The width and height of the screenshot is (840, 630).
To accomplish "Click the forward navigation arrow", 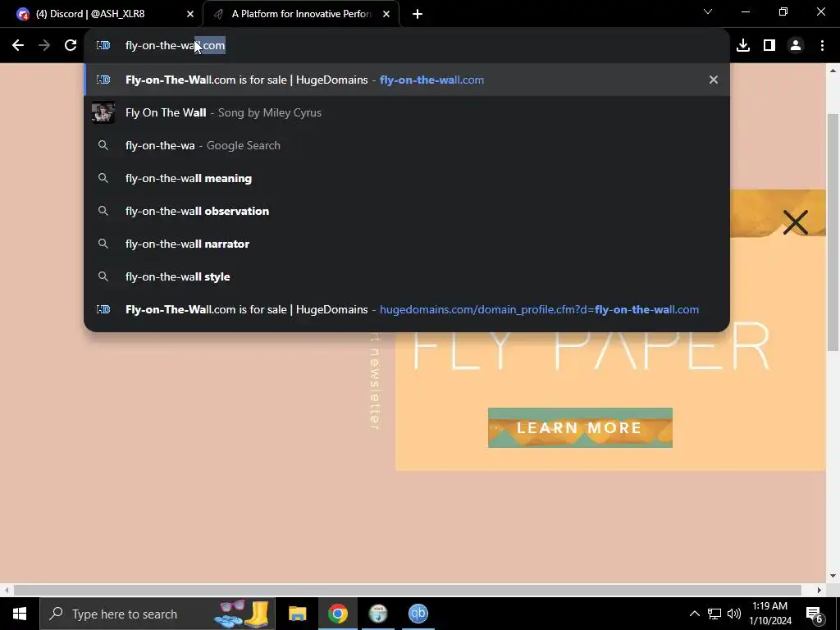I will click(44, 46).
